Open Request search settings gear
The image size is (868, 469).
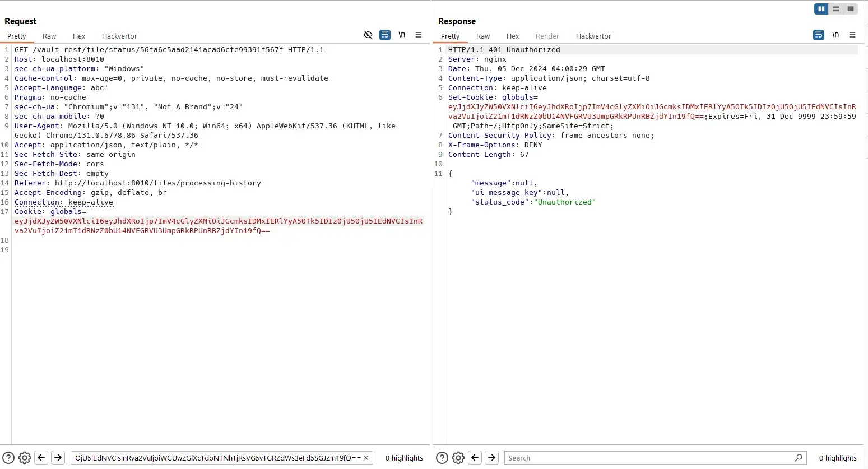(x=25, y=458)
